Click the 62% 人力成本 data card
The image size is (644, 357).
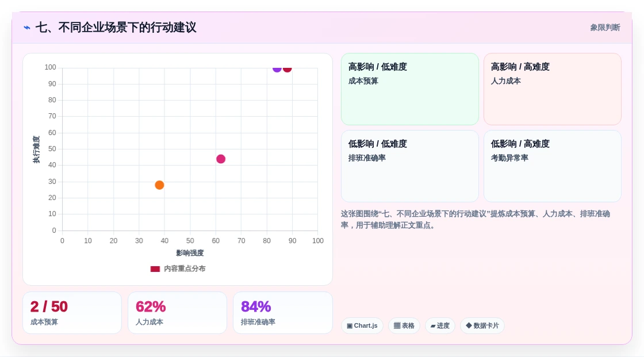178,313
